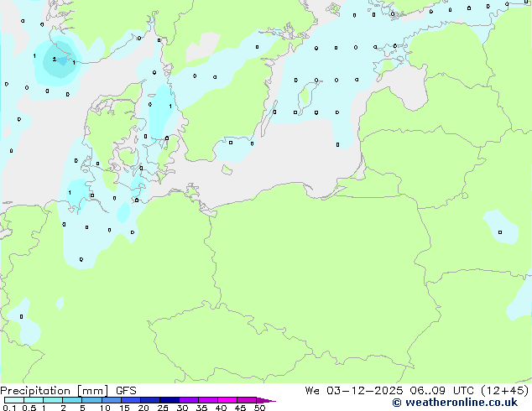This screenshot has width=532, height=411.
Task: Click the '35' legend scale label
Action: click(x=201, y=408)
